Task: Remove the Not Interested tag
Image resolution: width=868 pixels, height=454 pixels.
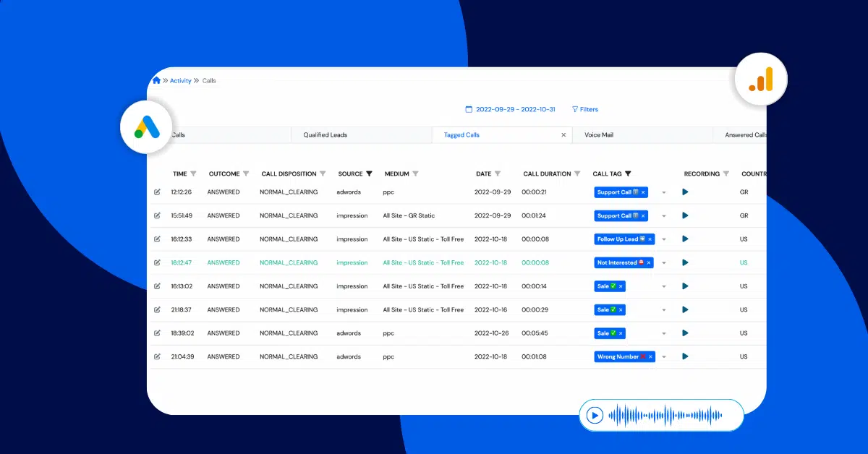Action: (x=649, y=263)
